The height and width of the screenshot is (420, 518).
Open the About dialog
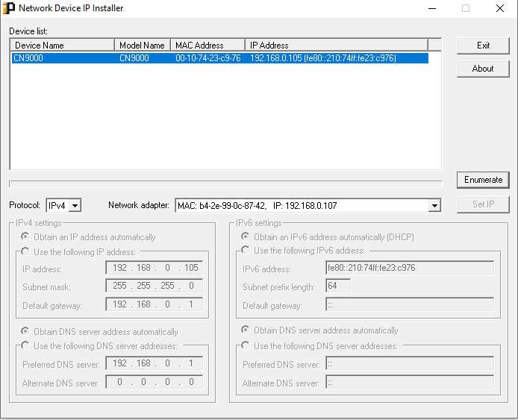(483, 69)
